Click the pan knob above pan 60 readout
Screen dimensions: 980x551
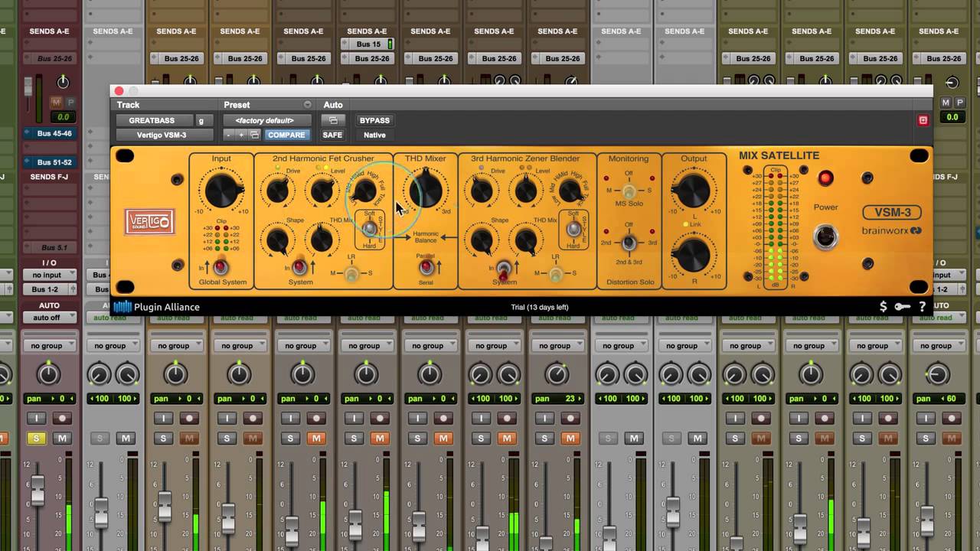[938, 374]
